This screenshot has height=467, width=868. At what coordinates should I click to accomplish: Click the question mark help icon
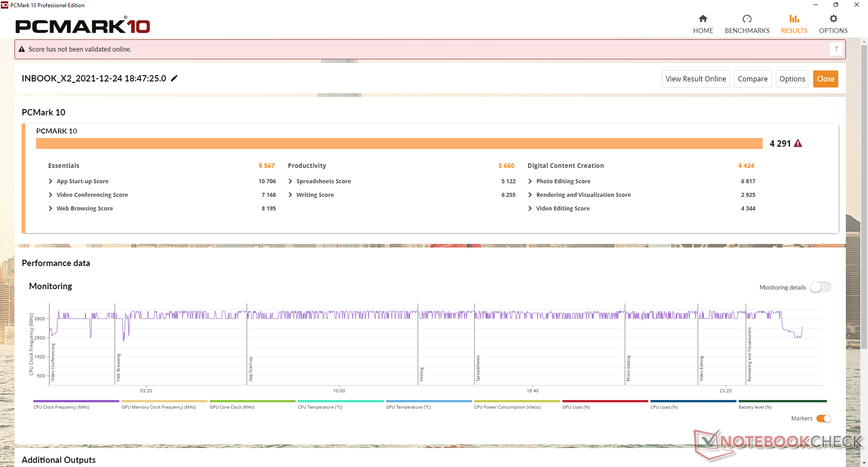point(836,49)
